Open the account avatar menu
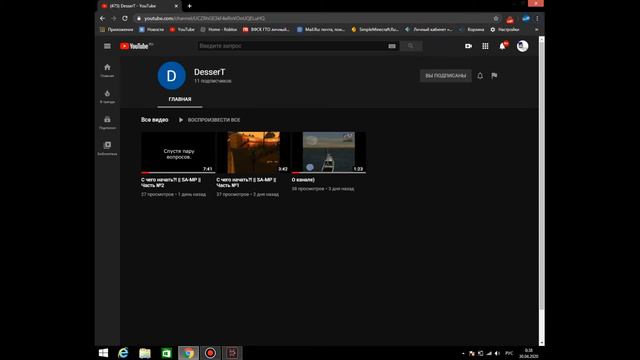This screenshot has width=640, height=360. pyautogui.click(x=522, y=46)
